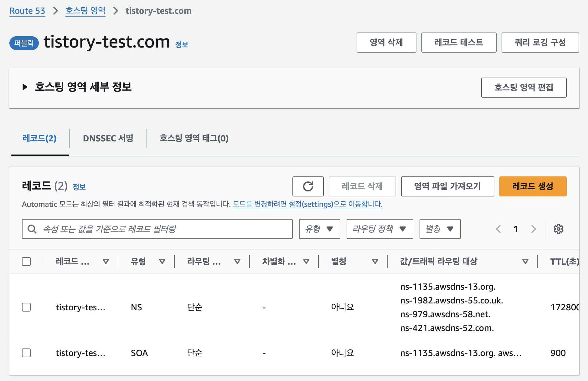Click the 레코드 테스트 button

tap(459, 43)
